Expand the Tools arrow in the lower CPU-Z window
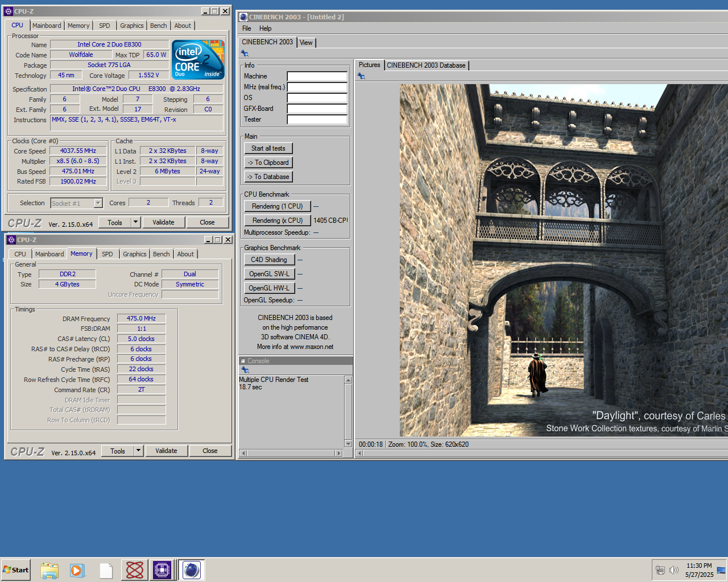Viewport: 728px width, 582px height. click(x=138, y=451)
